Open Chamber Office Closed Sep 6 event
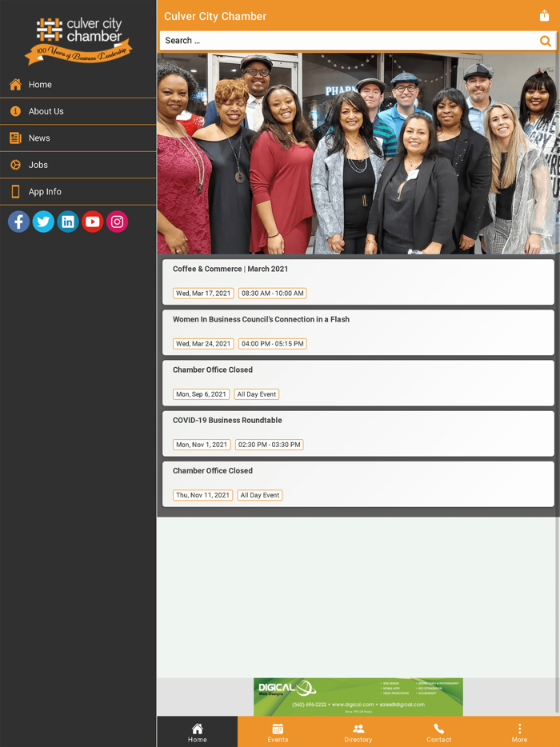Viewport: 560px width, 747px height. (358, 383)
